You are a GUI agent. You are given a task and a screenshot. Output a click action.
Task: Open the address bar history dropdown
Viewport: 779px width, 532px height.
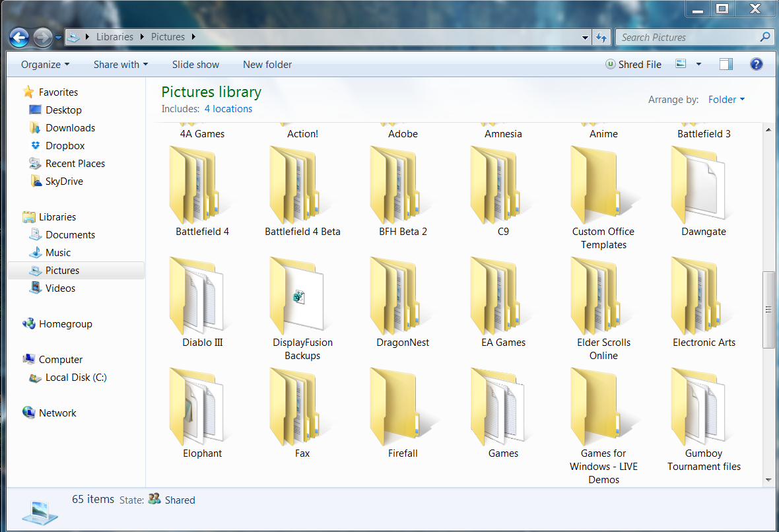tap(586, 37)
